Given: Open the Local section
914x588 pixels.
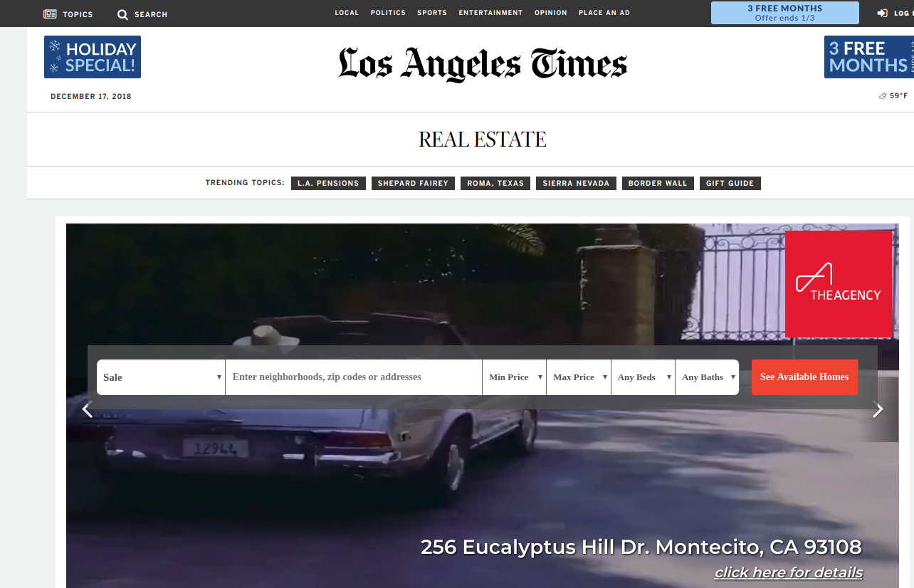Looking at the screenshot, I should [347, 13].
